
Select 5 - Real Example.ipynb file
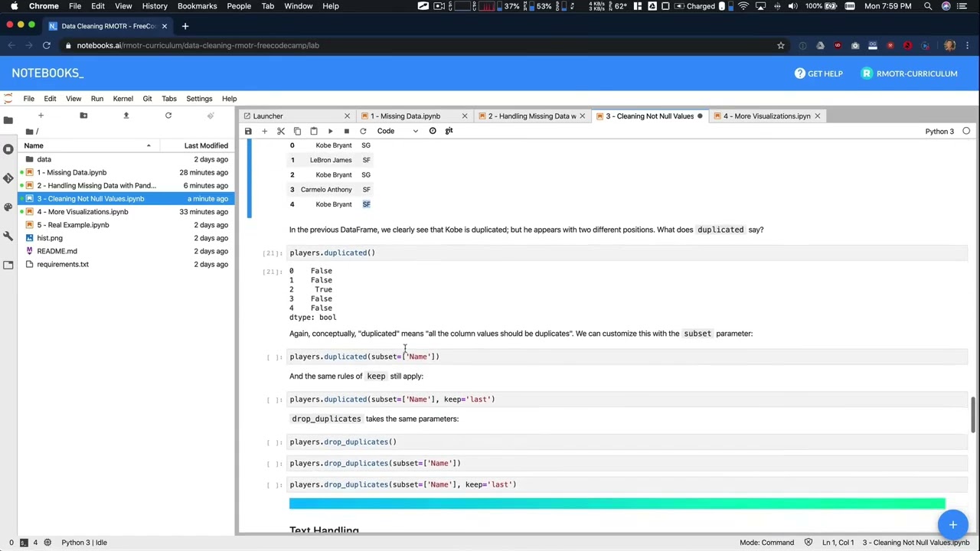tap(126, 225)
